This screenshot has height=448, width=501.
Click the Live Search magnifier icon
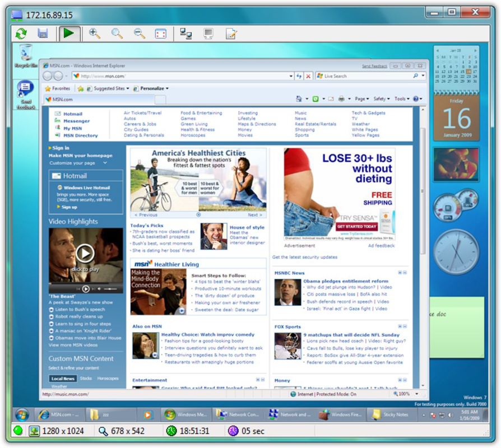415,76
